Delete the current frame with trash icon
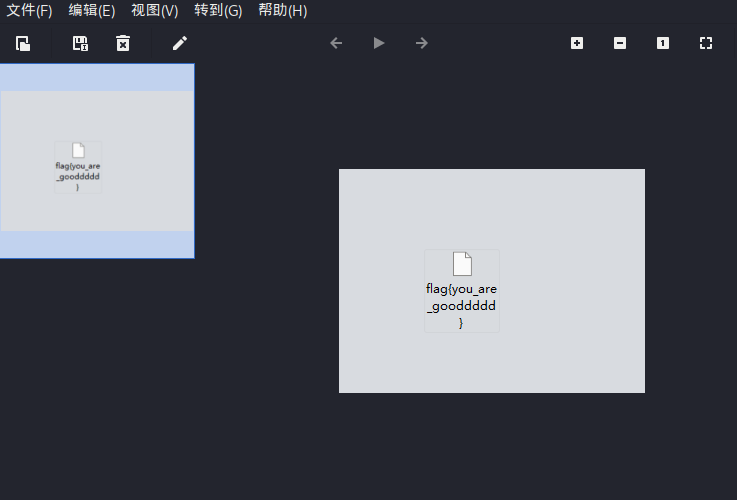 tap(122, 43)
